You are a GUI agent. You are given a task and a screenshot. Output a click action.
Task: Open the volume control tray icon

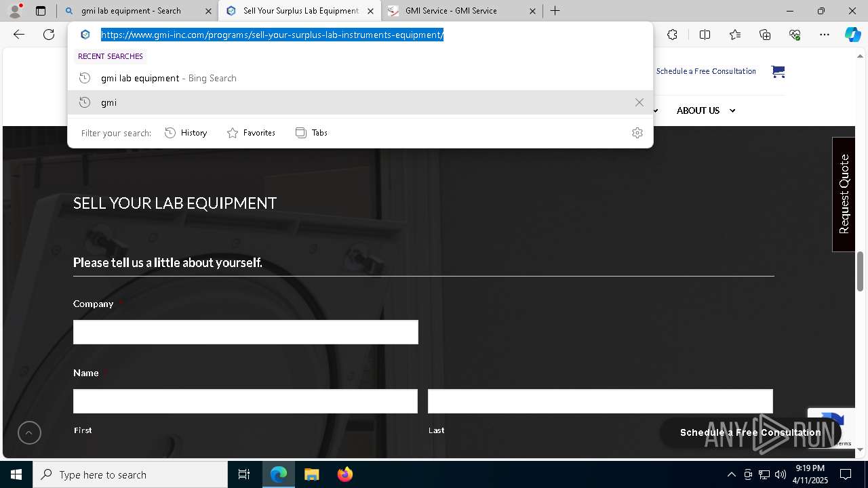pos(780,474)
